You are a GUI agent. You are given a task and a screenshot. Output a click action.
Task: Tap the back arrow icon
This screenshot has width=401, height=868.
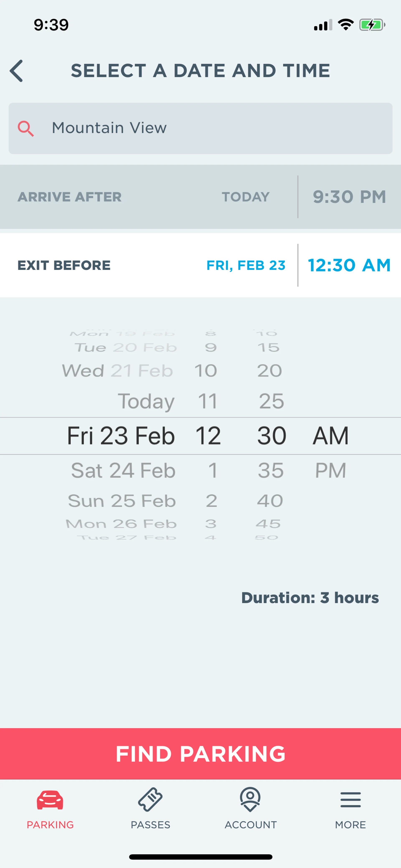pyautogui.click(x=16, y=71)
